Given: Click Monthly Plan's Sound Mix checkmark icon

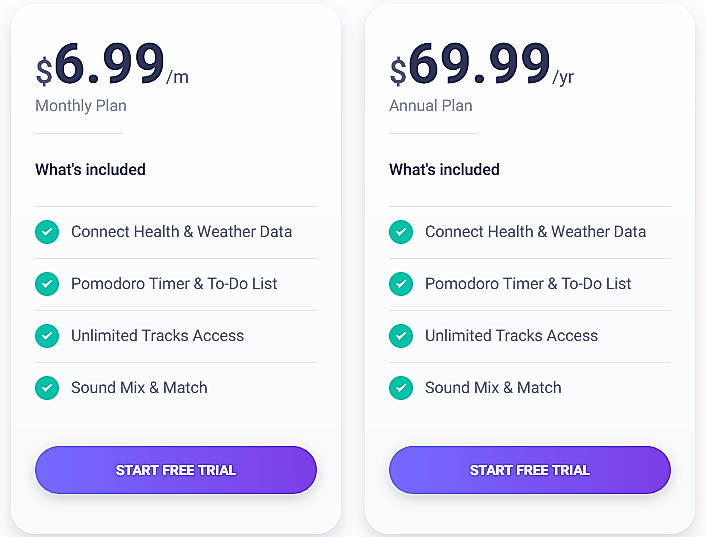Looking at the screenshot, I should tap(47, 388).
